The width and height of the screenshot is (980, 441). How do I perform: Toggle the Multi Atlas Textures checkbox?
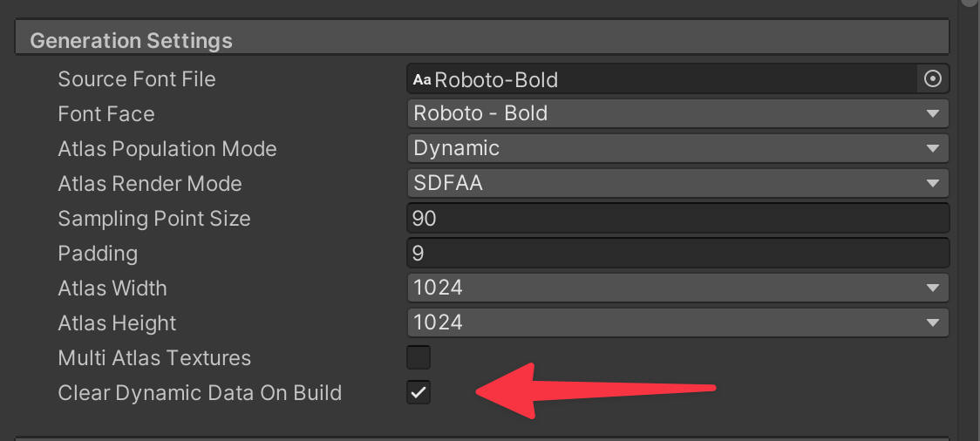click(419, 357)
